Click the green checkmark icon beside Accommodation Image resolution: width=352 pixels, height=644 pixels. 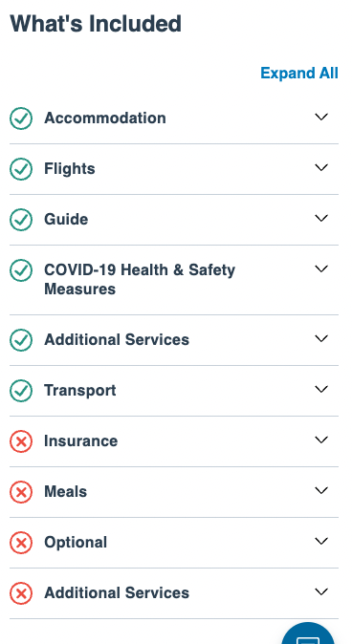21,118
